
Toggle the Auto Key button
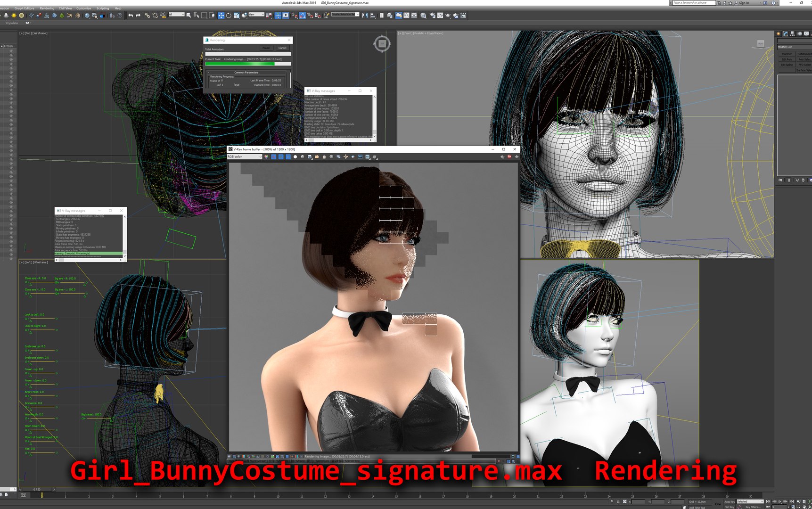[x=730, y=501]
